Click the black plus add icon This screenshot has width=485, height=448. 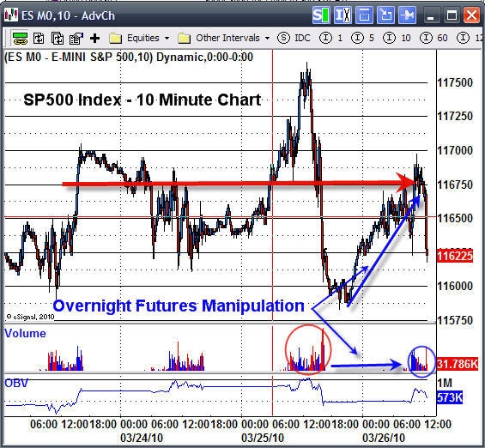[94, 39]
